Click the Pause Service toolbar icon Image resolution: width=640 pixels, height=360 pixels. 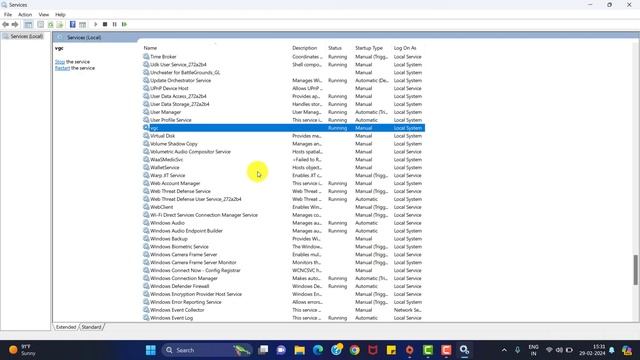[x=115, y=24]
